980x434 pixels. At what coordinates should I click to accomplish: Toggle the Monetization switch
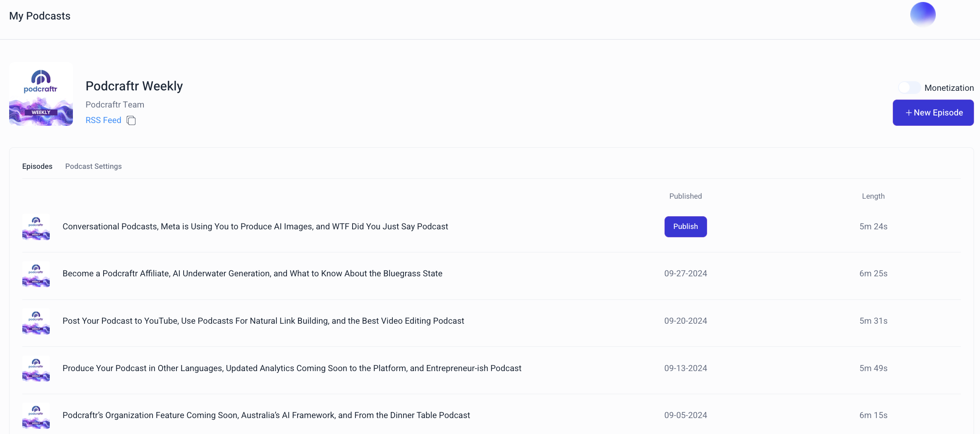(909, 88)
